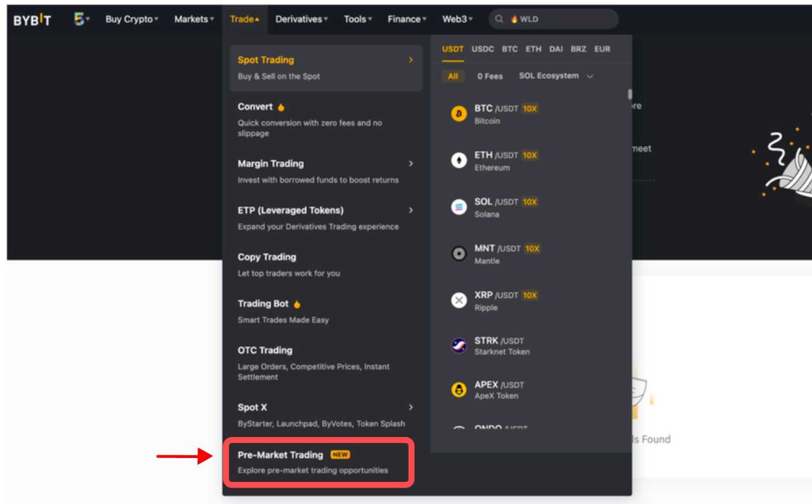
Task: Focus the search box showing WLD
Action: (553, 19)
